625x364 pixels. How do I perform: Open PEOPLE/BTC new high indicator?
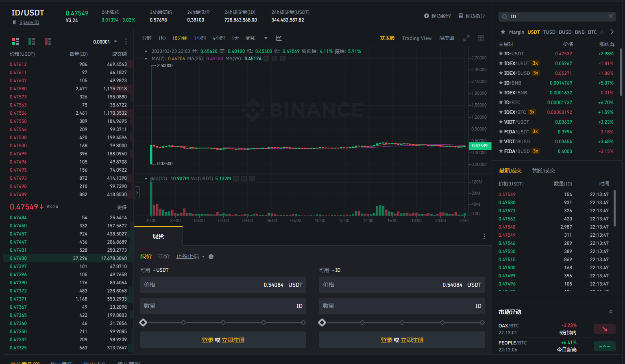tap(605, 346)
